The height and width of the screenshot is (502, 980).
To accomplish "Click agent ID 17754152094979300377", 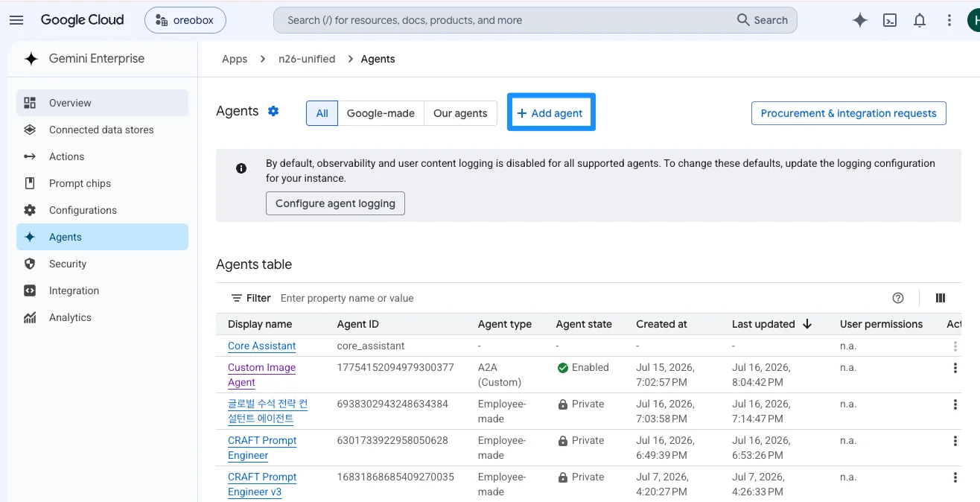I will (395, 367).
